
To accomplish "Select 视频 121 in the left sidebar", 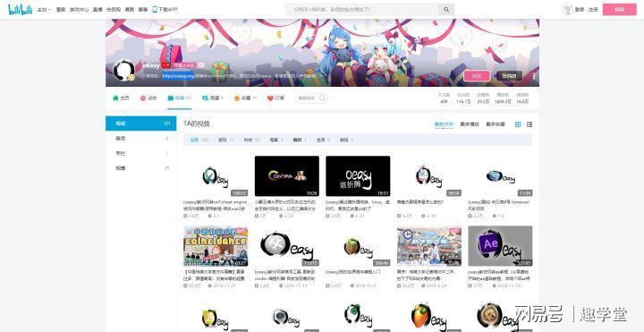I will click(141, 123).
